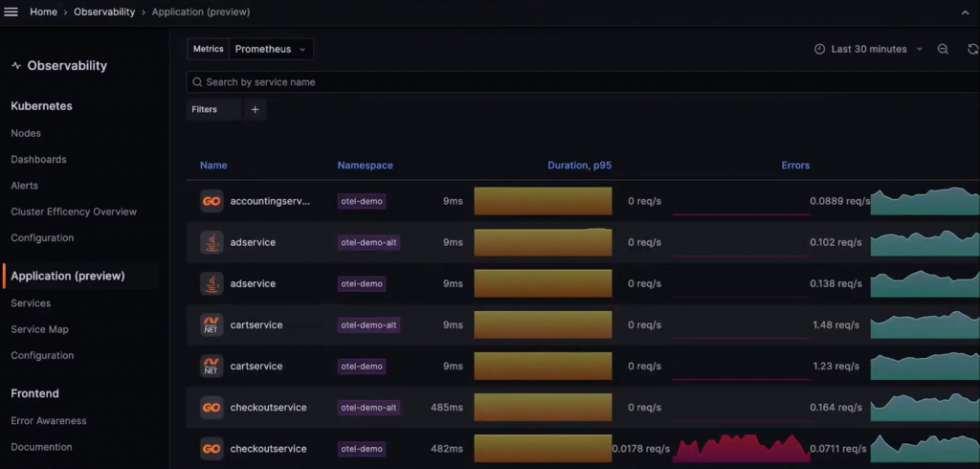Click the Java icon for the otel-demo-alt adservice
Image resolution: width=980 pixels, height=469 pixels.
(212, 242)
